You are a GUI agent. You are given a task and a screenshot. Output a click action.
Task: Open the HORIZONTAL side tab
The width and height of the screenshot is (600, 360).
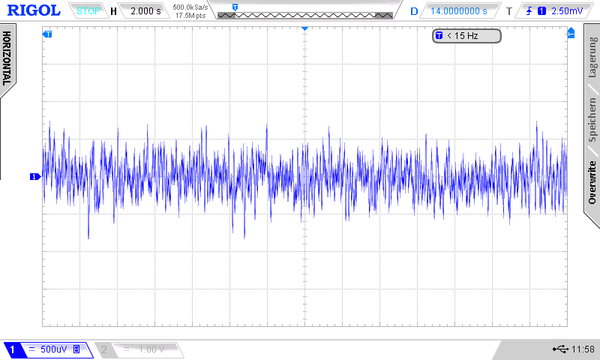pyautogui.click(x=7, y=58)
